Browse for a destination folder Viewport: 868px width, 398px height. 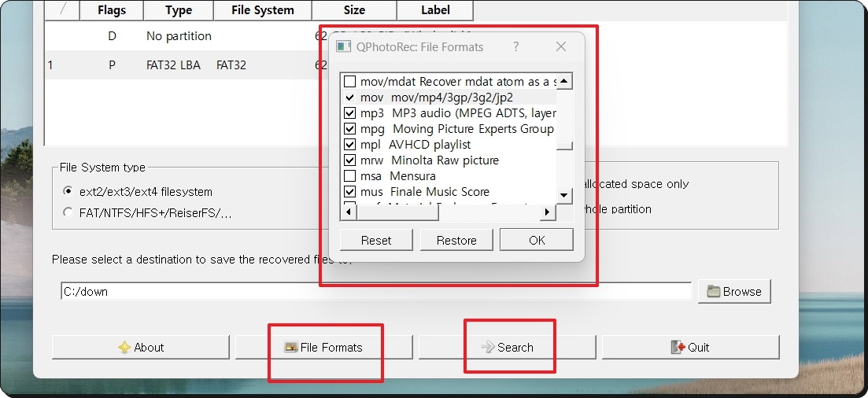click(734, 292)
